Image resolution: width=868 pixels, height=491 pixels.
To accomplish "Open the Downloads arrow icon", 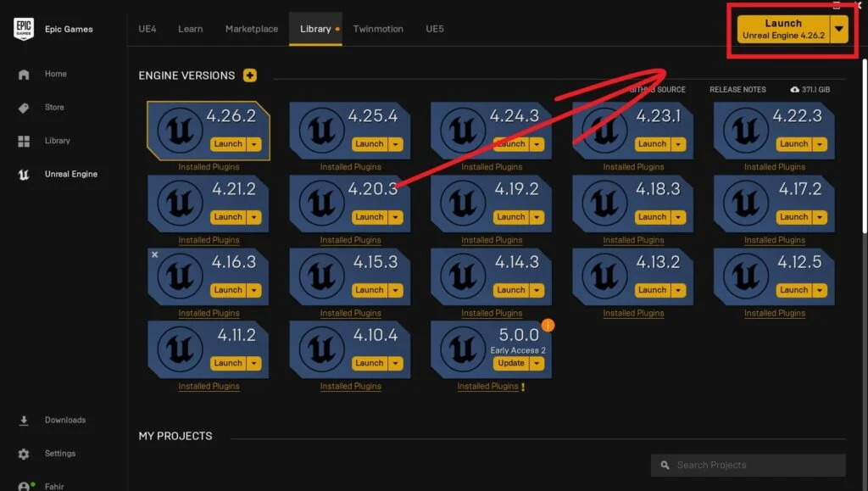I will coord(23,421).
